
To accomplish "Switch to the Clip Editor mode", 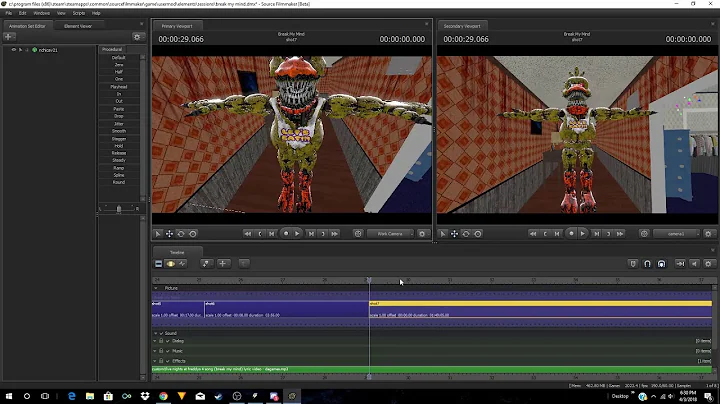I will click(x=158, y=264).
